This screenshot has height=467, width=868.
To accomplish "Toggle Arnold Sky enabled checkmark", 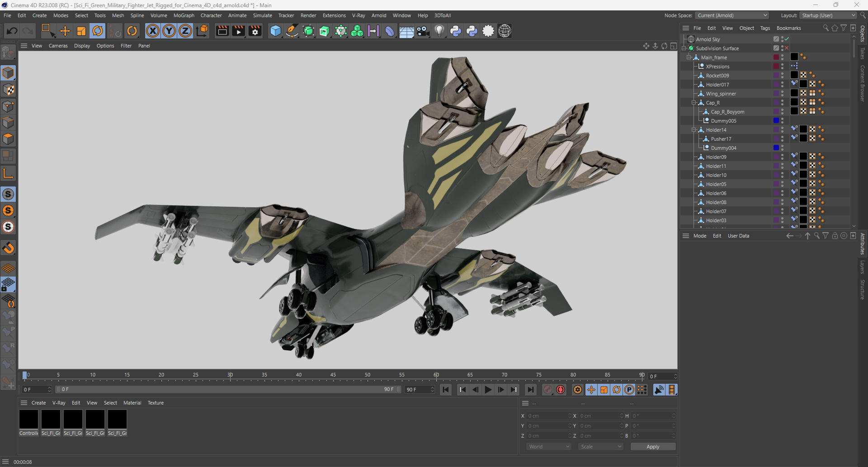I will [x=787, y=39].
